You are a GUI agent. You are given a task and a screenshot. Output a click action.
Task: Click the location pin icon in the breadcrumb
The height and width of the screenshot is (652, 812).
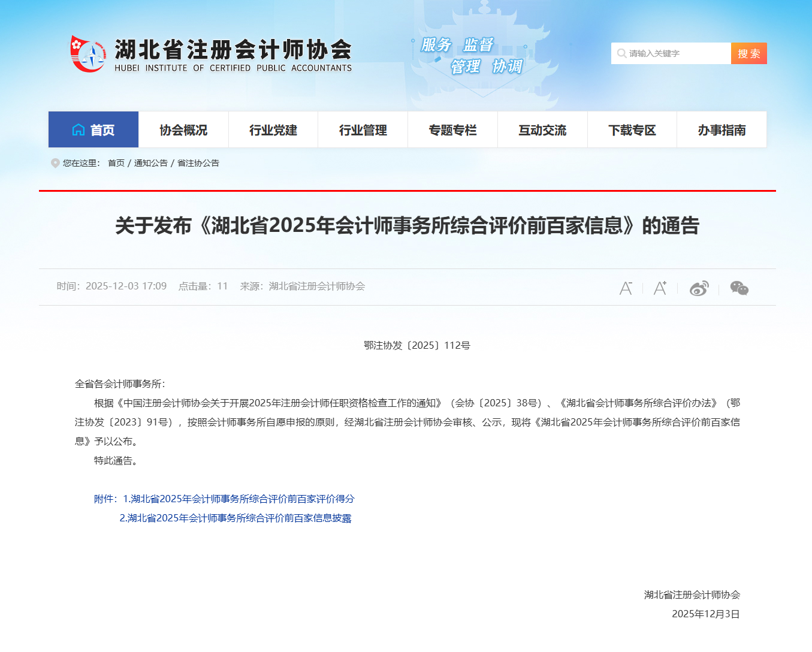coord(55,162)
